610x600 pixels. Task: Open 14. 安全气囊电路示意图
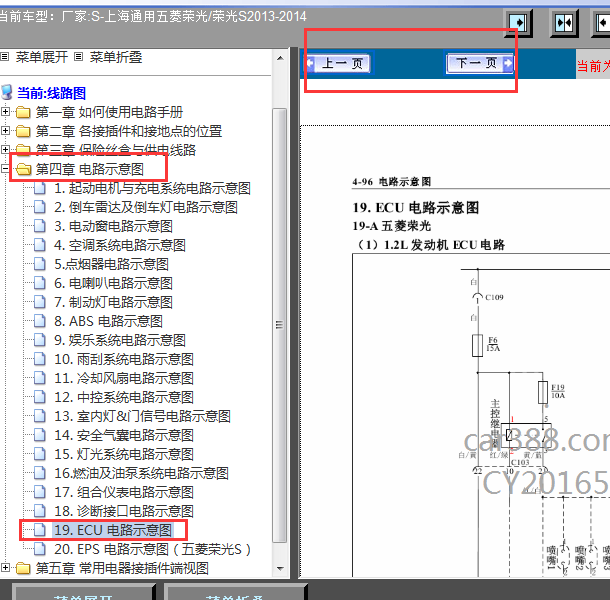tap(124, 435)
